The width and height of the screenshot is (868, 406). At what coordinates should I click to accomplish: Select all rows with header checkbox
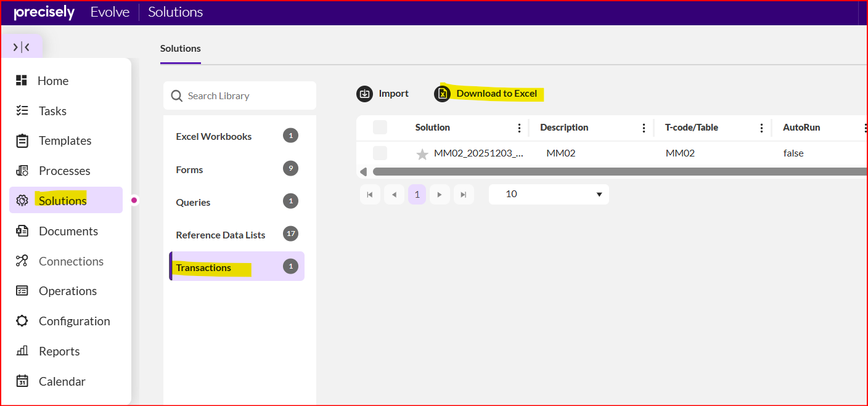point(380,128)
